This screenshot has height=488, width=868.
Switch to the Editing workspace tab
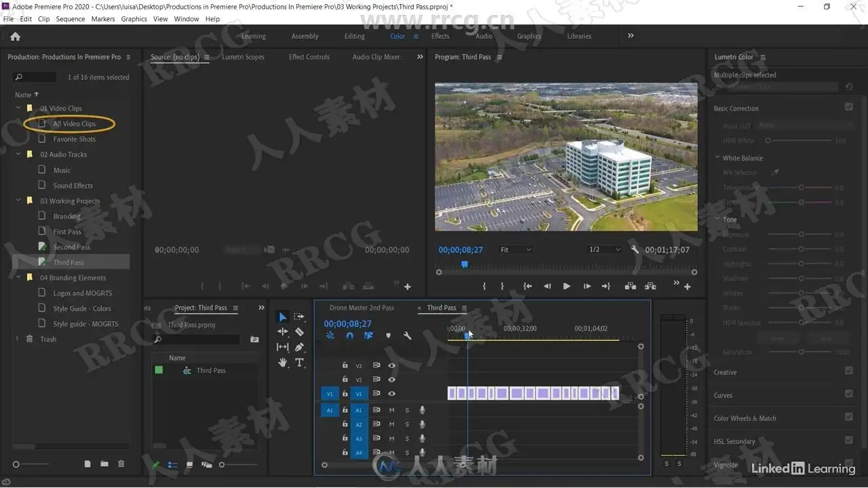coord(354,37)
